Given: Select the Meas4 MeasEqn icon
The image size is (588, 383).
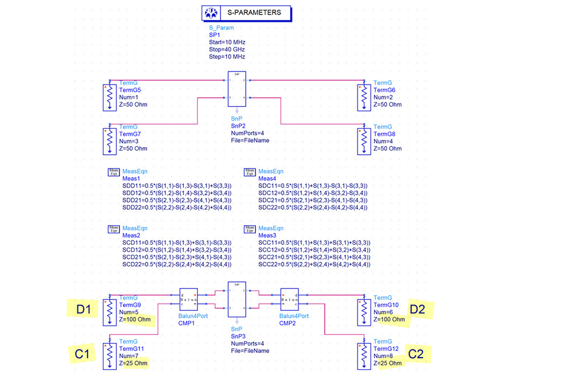Looking at the screenshot, I should pos(250,172).
